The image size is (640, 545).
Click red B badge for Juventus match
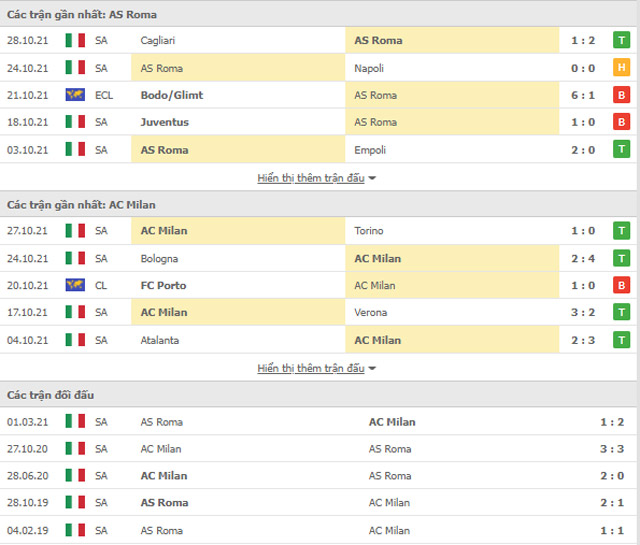(622, 122)
